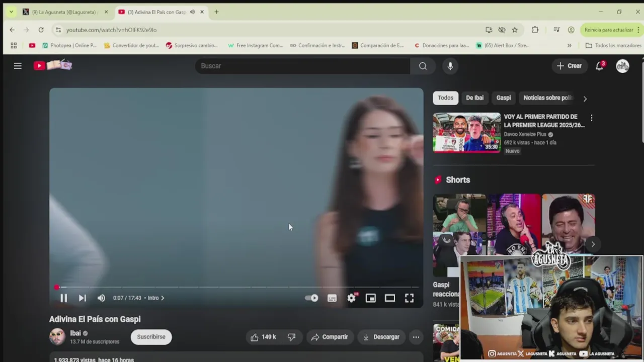Open video settings gear
Image resolution: width=644 pixels, height=362 pixels.
(352, 298)
